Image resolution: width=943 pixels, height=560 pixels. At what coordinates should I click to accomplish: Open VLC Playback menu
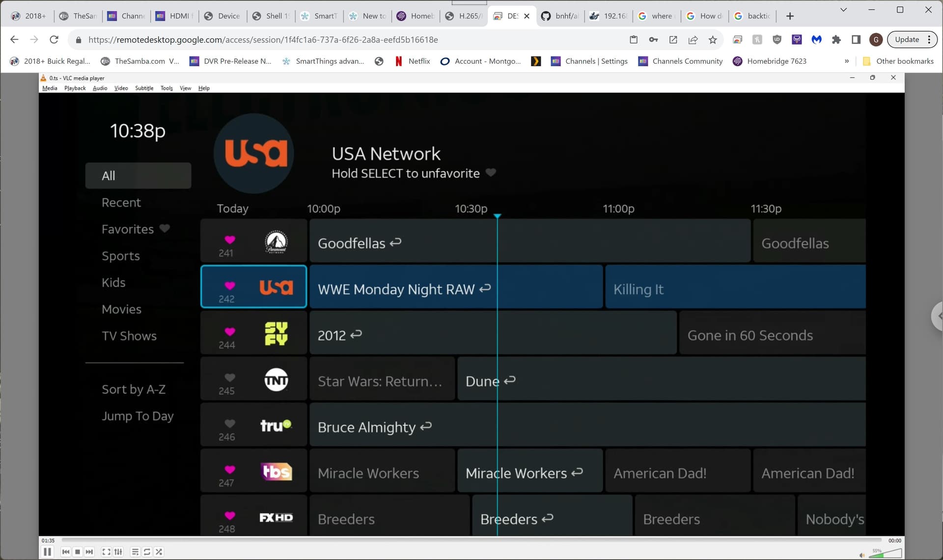coord(75,88)
